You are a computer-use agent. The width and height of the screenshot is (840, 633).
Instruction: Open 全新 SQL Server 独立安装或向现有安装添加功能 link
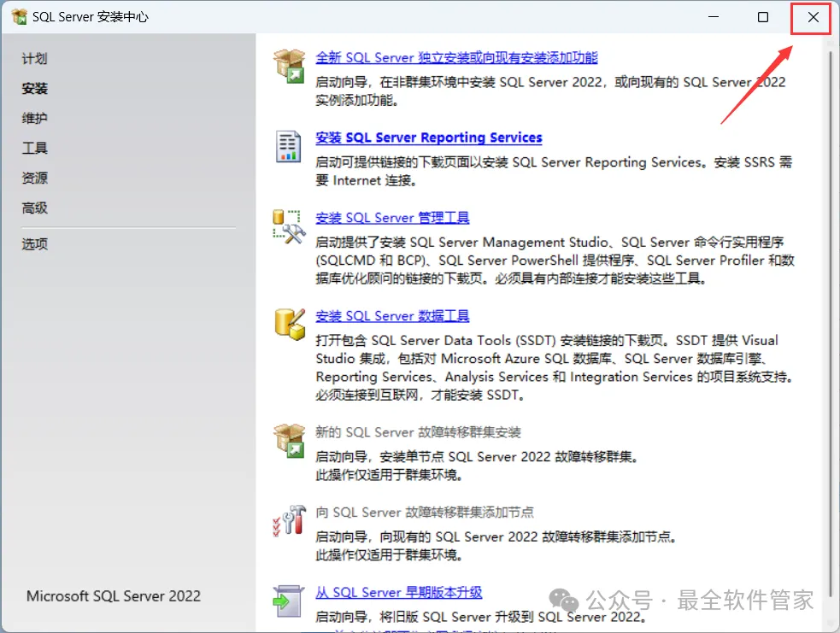pos(456,57)
